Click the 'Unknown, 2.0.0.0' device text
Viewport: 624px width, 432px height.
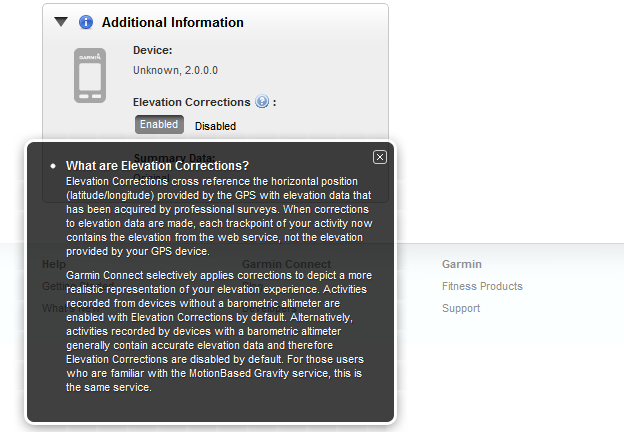176,70
